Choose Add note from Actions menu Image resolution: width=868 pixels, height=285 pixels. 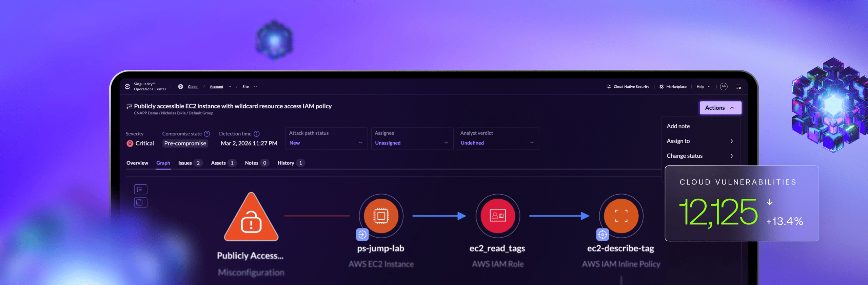point(678,126)
